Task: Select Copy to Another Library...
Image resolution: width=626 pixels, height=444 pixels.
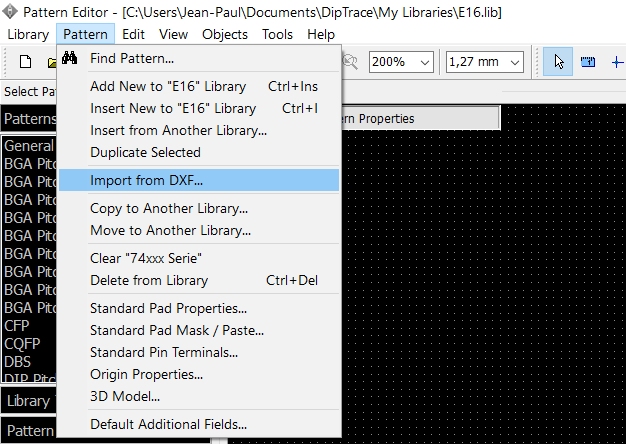Action: (x=199, y=208)
